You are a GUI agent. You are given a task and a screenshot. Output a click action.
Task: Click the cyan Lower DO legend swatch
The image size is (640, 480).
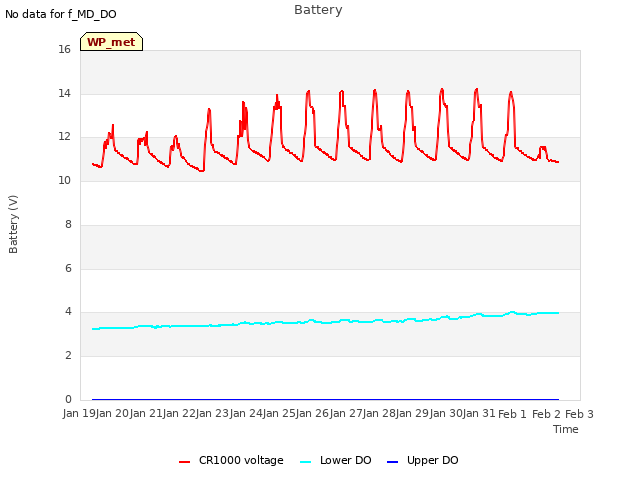click(x=305, y=462)
